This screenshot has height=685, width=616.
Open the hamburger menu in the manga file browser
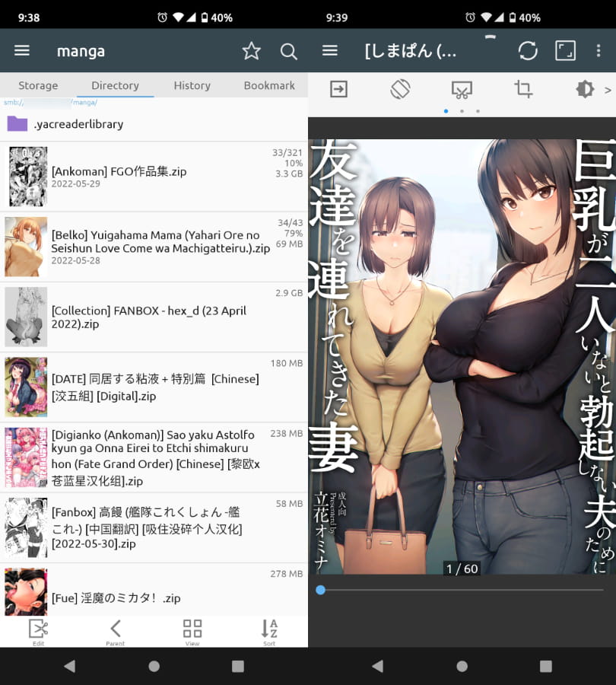[x=22, y=51]
